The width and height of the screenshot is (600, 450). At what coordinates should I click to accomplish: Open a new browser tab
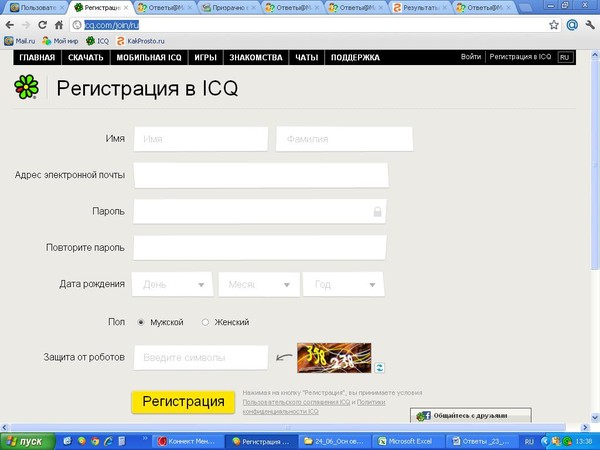(527, 8)
